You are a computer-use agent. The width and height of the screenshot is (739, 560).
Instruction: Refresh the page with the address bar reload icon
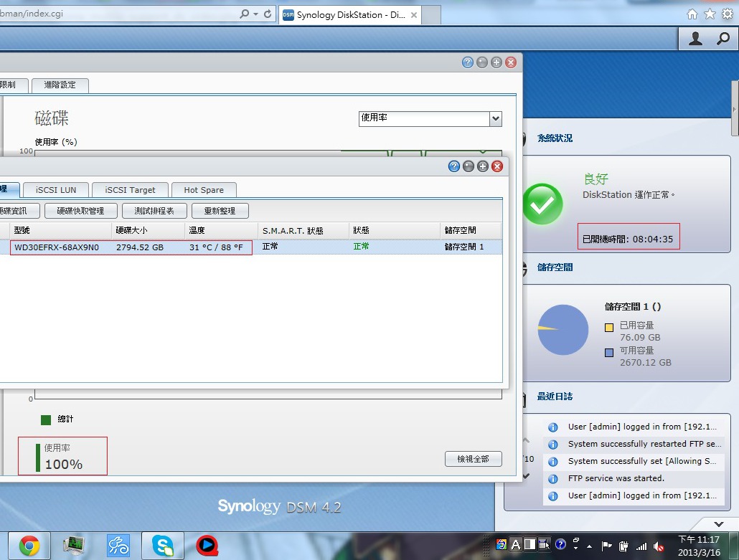coord(267,14)
